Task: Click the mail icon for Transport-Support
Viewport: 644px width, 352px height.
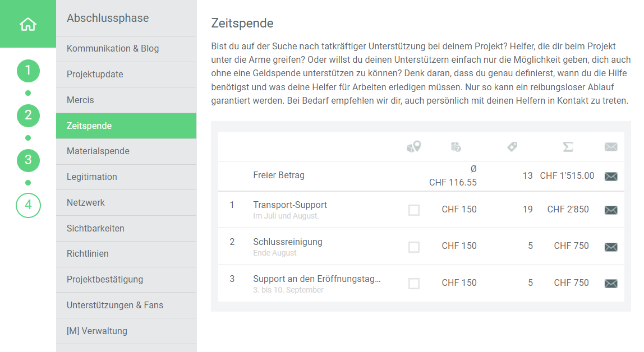Action: click(x=611, y=210)
